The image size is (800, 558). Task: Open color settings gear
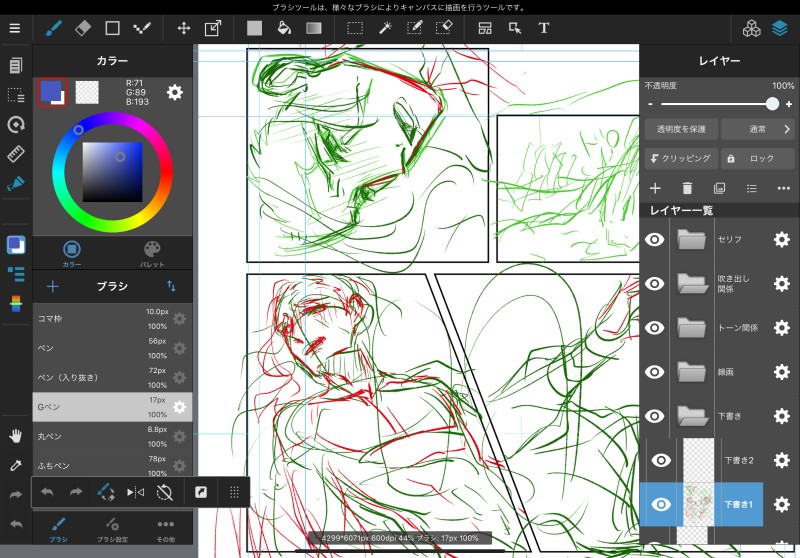click(x=175, y=92)
